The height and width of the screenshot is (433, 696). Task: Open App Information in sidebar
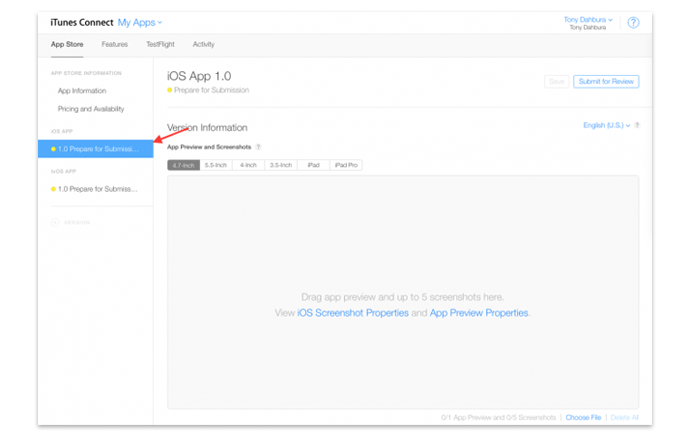pos(82,91)
